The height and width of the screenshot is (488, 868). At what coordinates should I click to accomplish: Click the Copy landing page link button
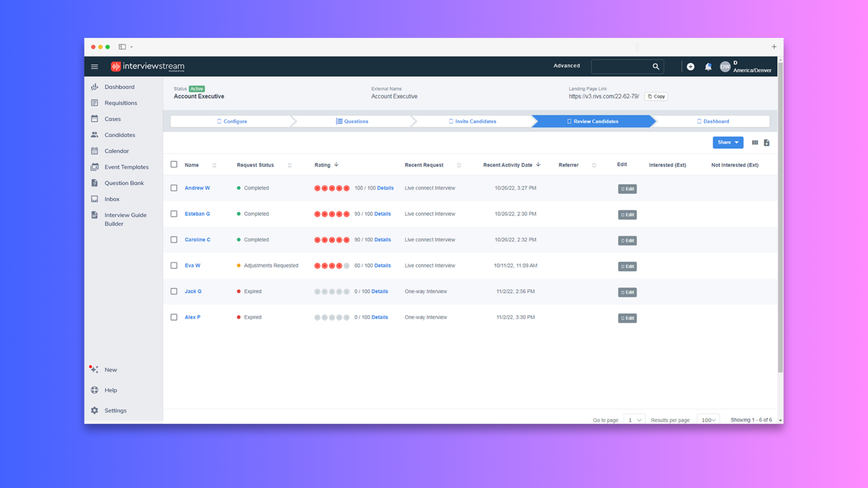(x=656, y=96)
